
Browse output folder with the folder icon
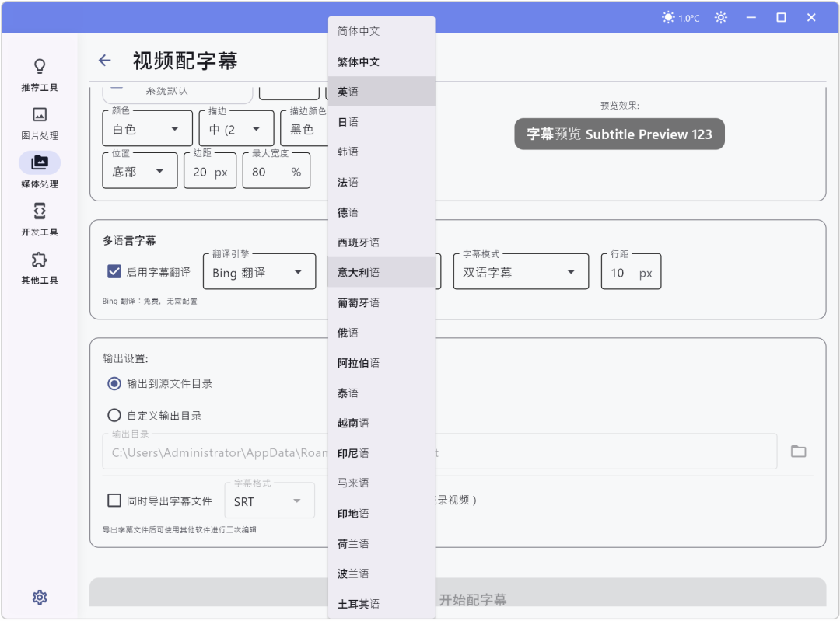[798, 452]
